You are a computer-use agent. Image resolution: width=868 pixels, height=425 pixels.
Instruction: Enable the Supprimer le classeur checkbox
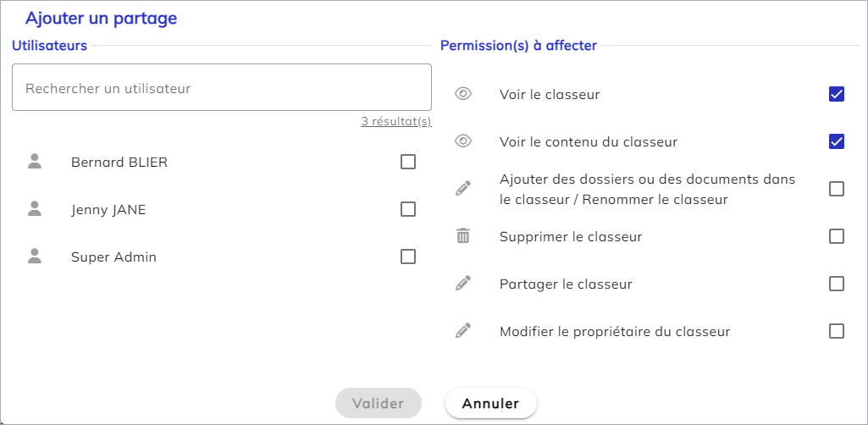click(837, 236)
